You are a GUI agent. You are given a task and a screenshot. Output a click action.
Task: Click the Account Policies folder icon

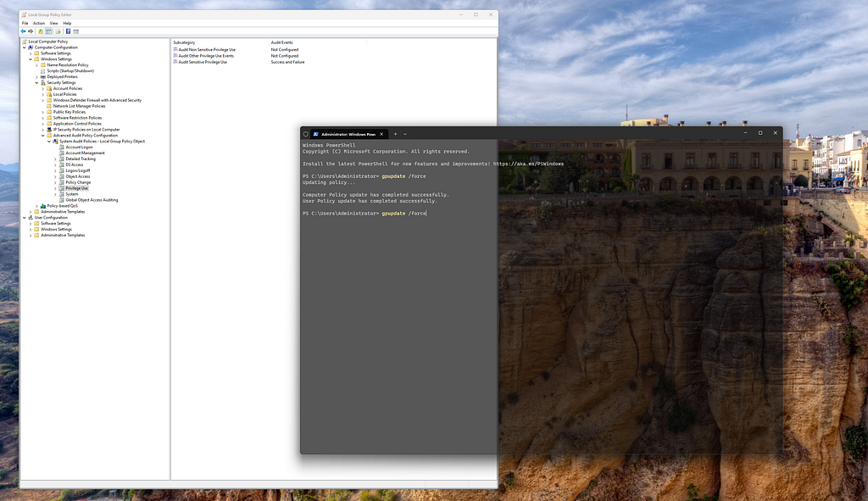point(49,88)
